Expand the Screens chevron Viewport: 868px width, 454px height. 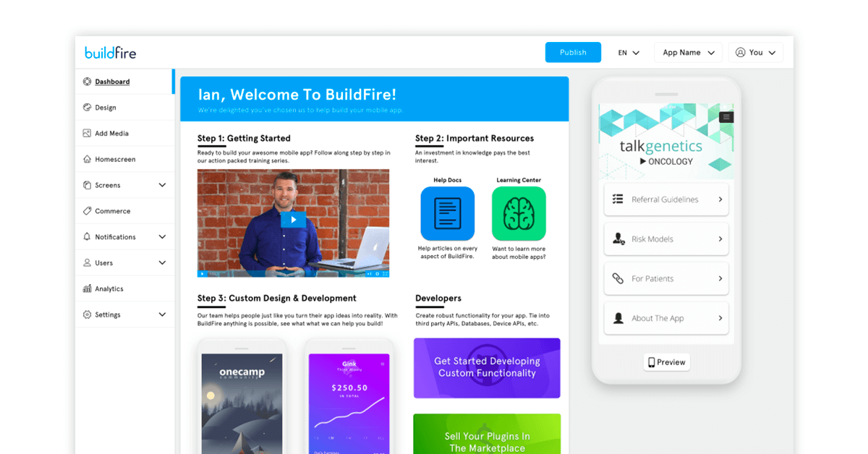point(162,185)
